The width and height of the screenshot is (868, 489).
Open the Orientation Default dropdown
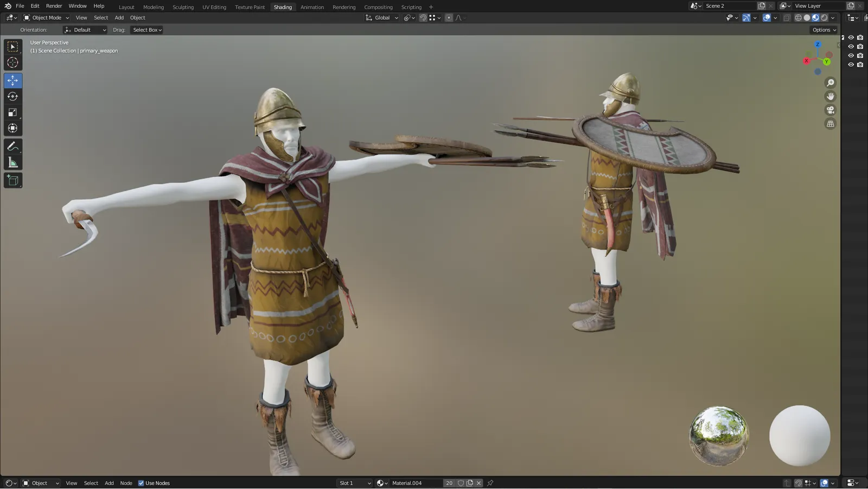[x=85, y=30]
